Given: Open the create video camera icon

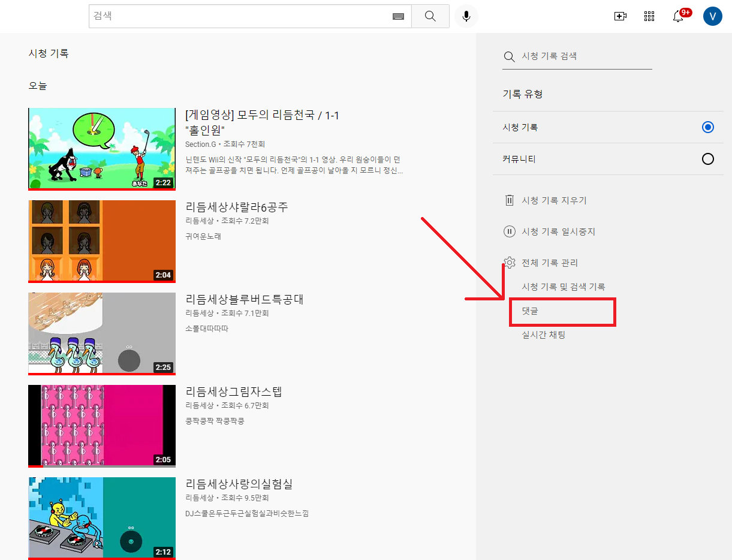Looking at the screenshot, I should pos(620,16).
